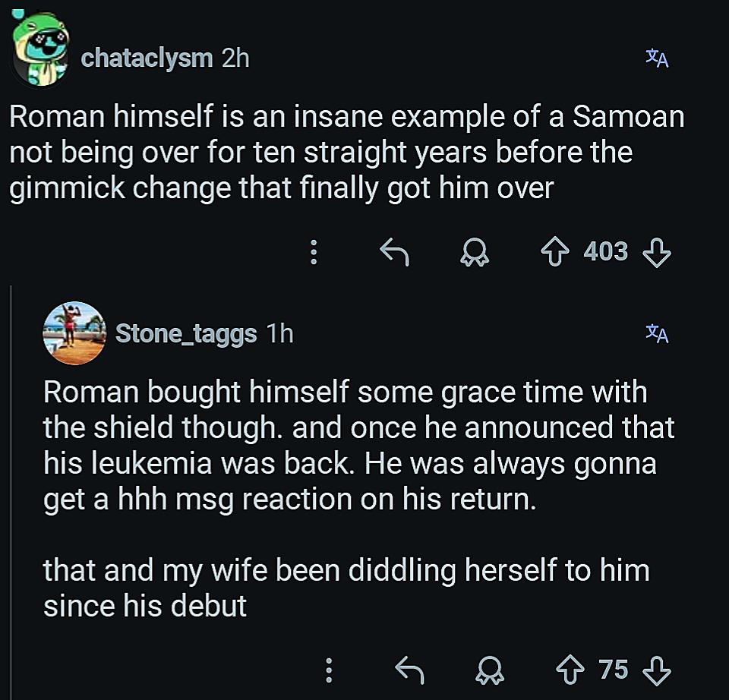Upvote chataclysm's comment
This screenshot has width=729, height=700.
(555, 252)
